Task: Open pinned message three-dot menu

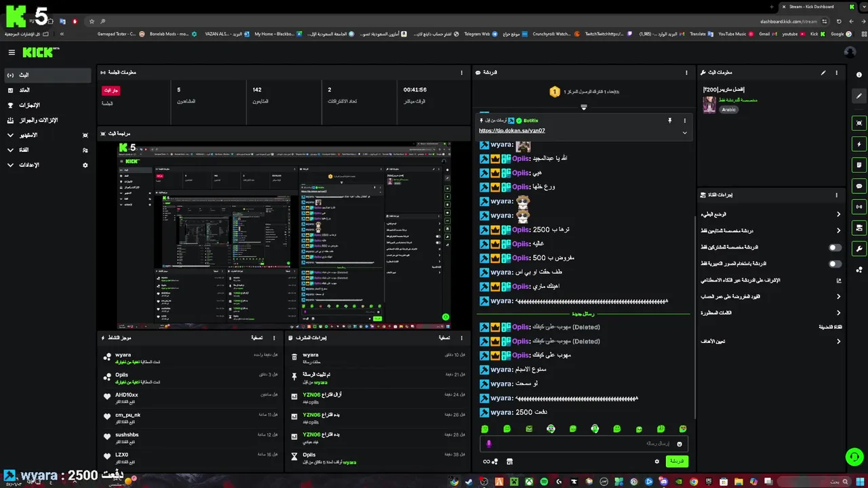Action: coord(684,121)
